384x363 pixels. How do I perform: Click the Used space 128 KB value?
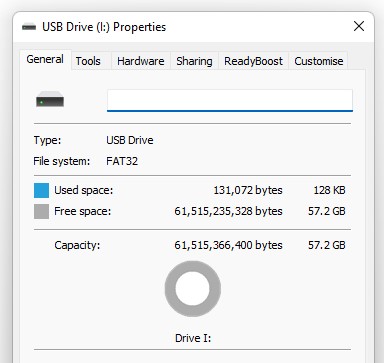click(329, 190)
